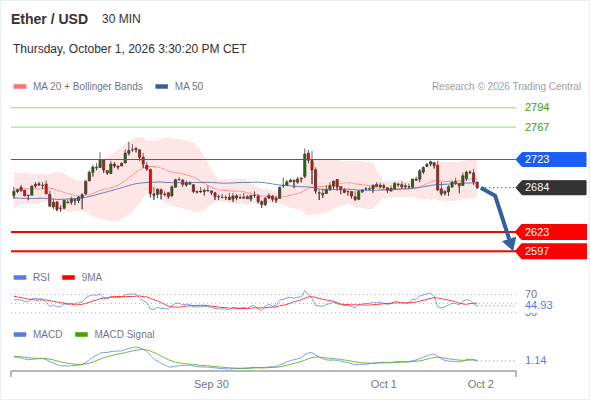Click the blue RSI legend swatch
The image size is (590, 400).
[x=20, y=278]
